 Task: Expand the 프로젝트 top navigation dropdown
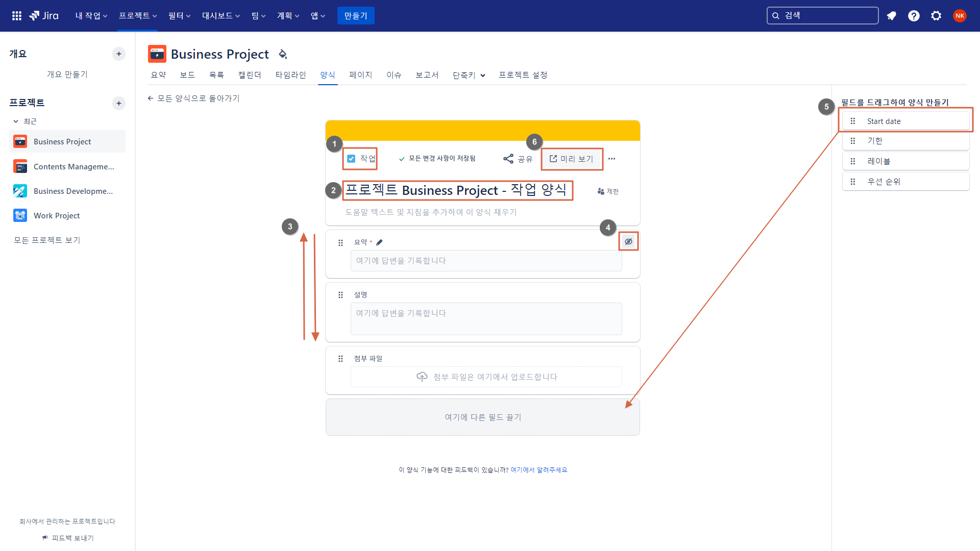(x=138, y=16)
